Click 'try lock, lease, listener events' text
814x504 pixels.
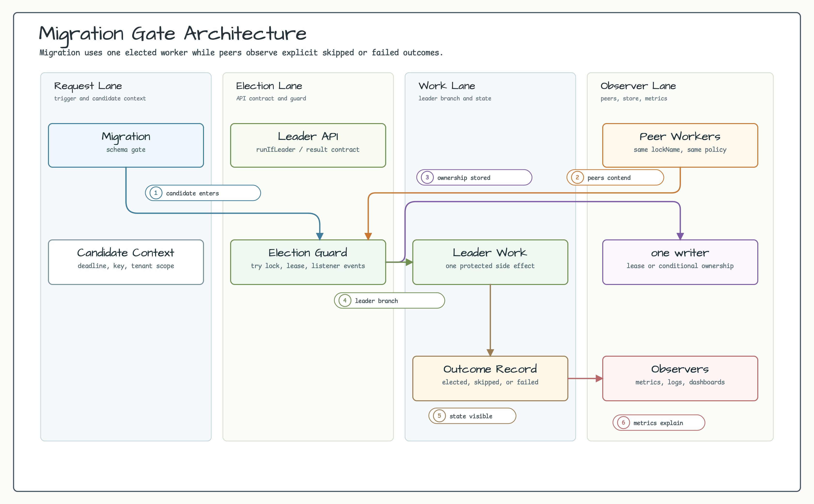click(x=307, y=266)
